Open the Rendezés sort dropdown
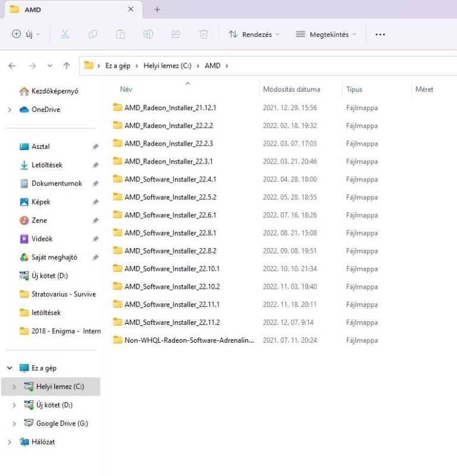 point(254,35)
